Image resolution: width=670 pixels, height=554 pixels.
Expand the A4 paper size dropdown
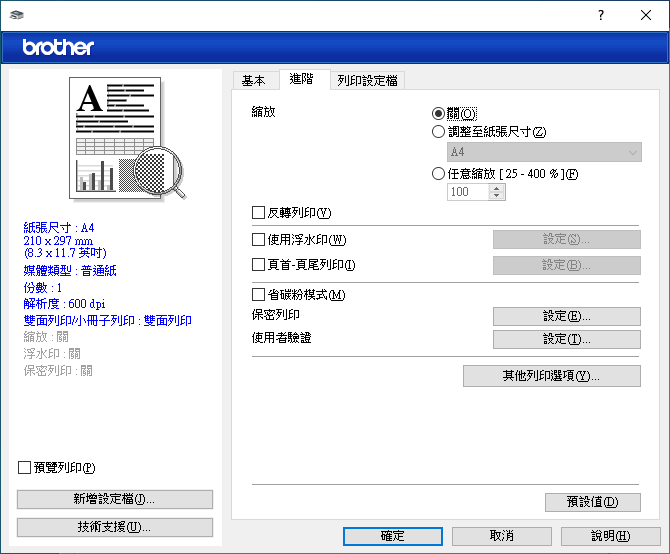point(543,152)
